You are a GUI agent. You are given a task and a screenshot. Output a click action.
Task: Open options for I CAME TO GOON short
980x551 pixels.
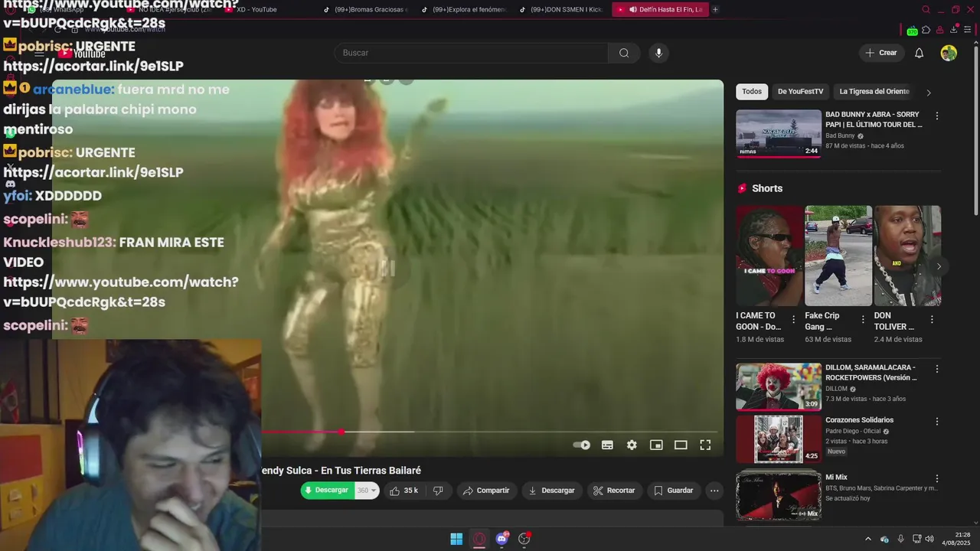[x=793, y=320]
